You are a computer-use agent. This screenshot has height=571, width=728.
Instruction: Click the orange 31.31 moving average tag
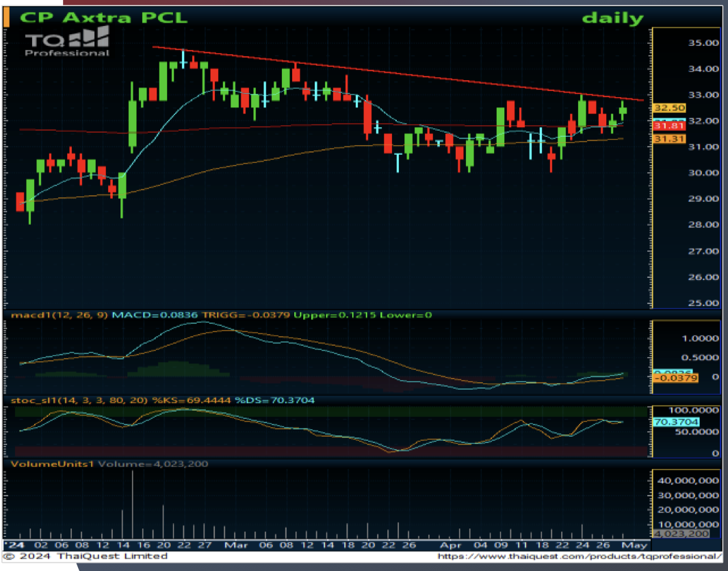[668, 138]
